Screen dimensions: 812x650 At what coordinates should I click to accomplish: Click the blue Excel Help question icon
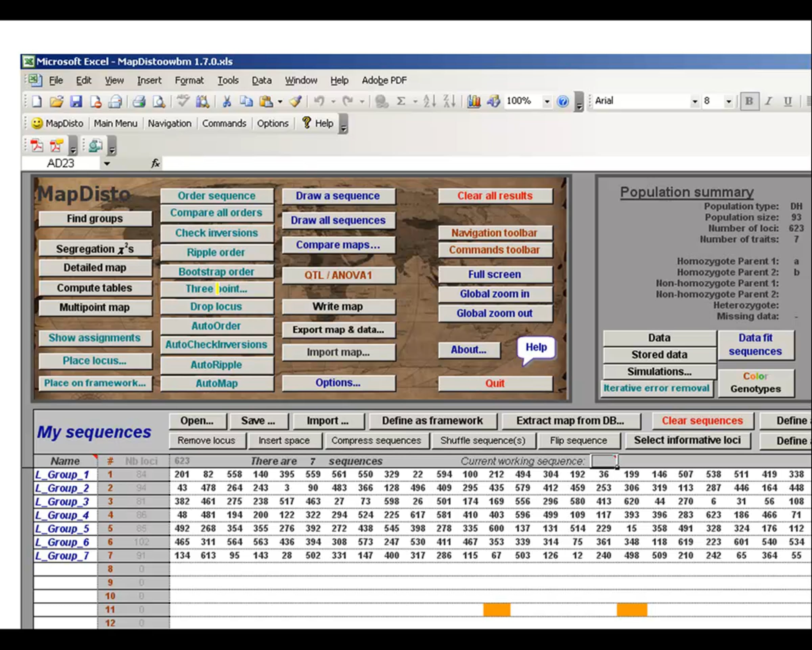coord(563,101)
